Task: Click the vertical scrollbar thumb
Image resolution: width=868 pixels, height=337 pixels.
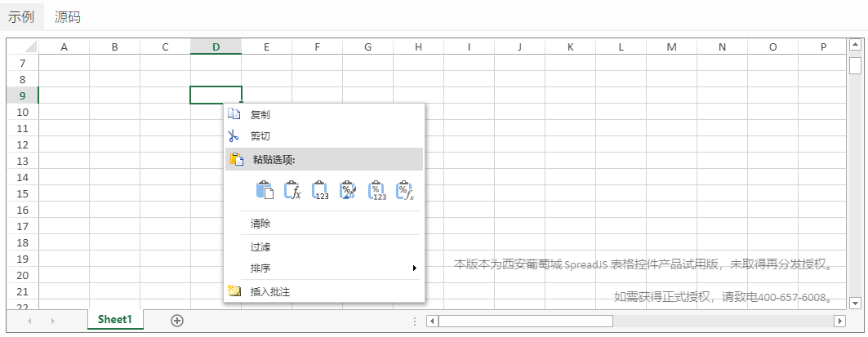Action: click(855, 64)
